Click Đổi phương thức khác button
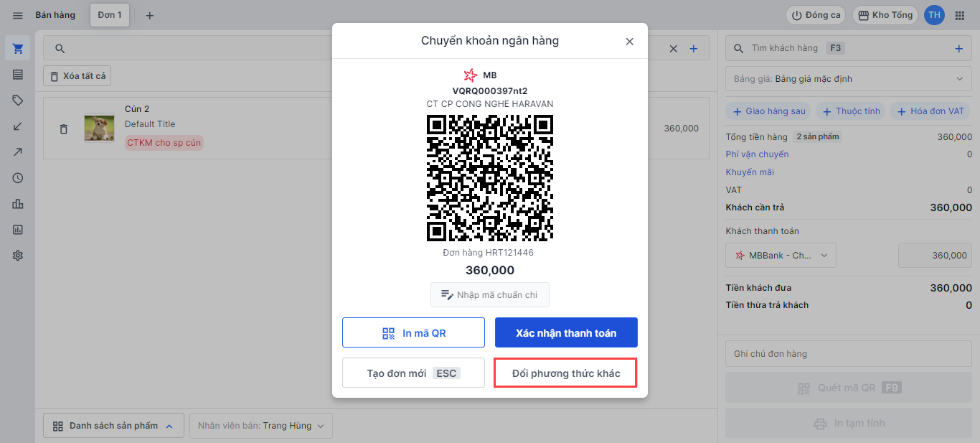The height and width of the screenshot is (443, 980). pyautogui.click(x=566, y=373)
